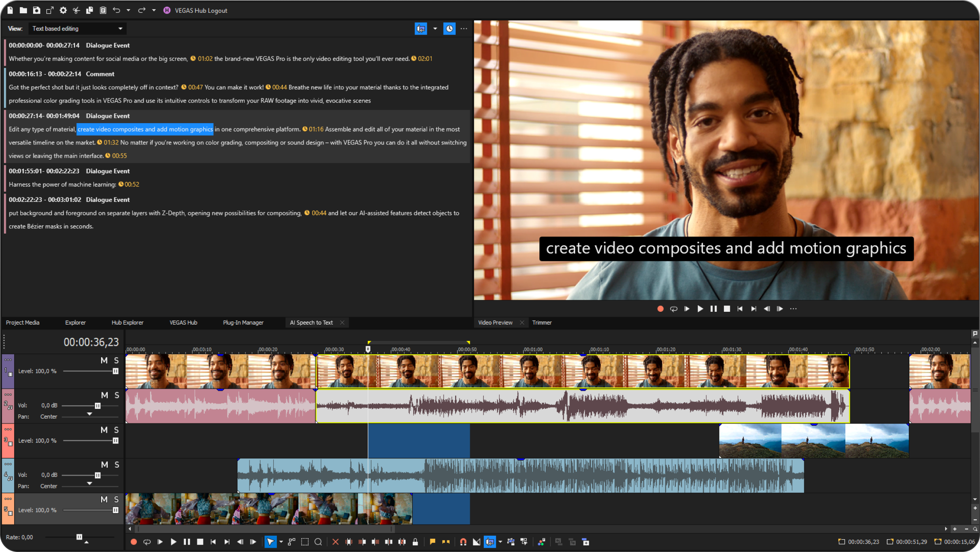Switch to the Video Preview tab
Screen dimensions: 980x552
(496, 322)
